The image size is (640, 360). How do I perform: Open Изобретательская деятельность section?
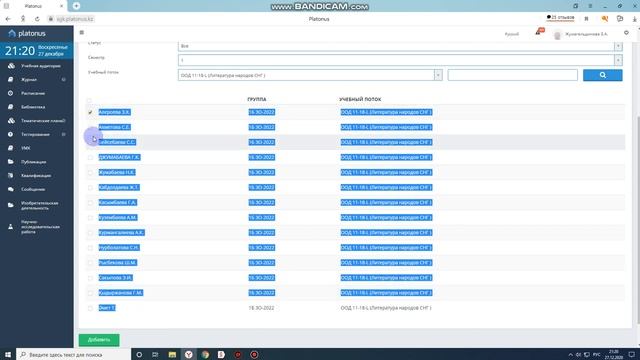(x=40, y=205)
